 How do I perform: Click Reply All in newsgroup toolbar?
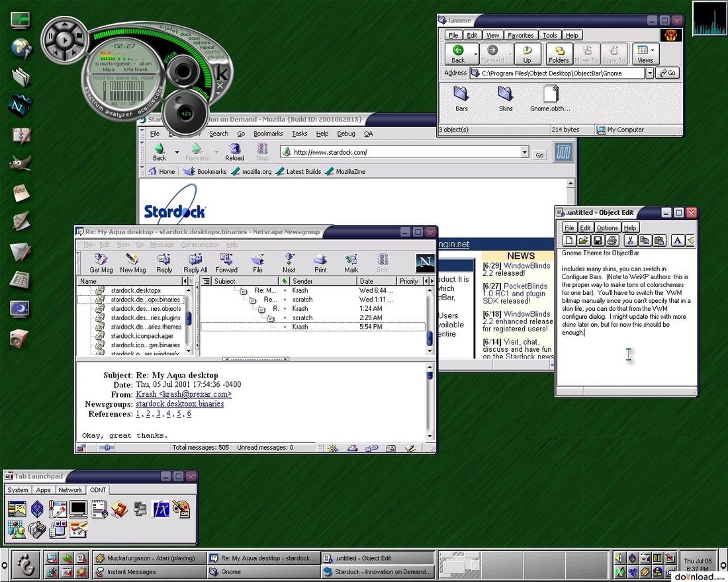pos(195,263)
